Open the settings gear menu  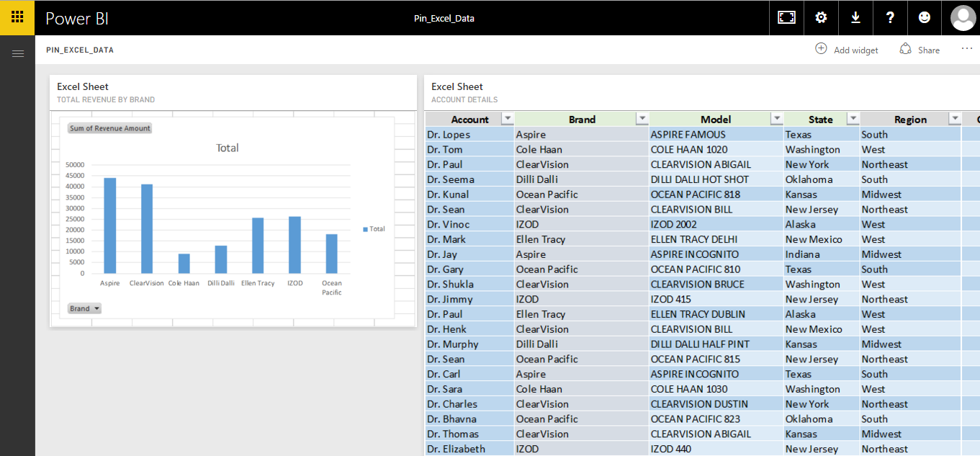821,18
